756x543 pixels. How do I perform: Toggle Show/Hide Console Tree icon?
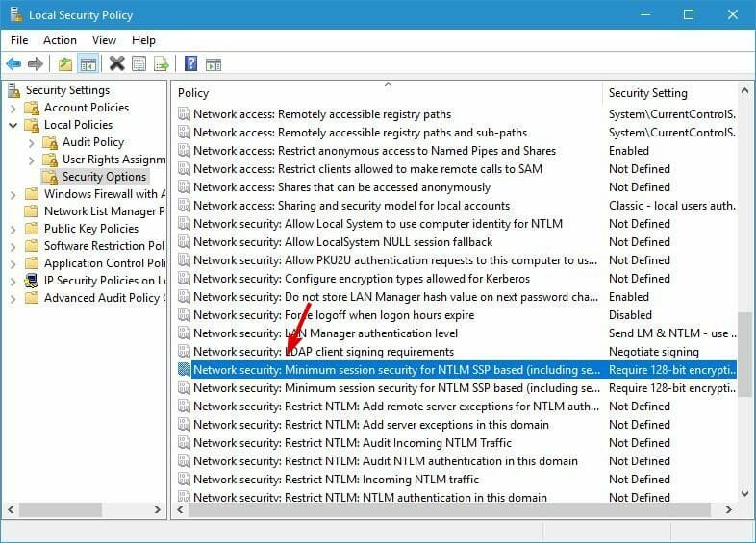coord(88,63)
